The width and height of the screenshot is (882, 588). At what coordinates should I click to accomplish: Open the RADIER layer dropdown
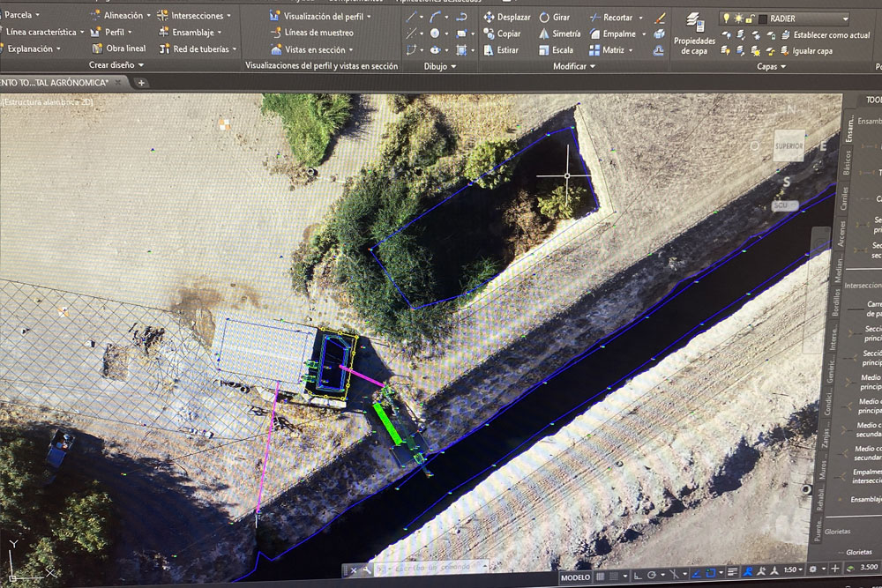(x=844, y=19)
